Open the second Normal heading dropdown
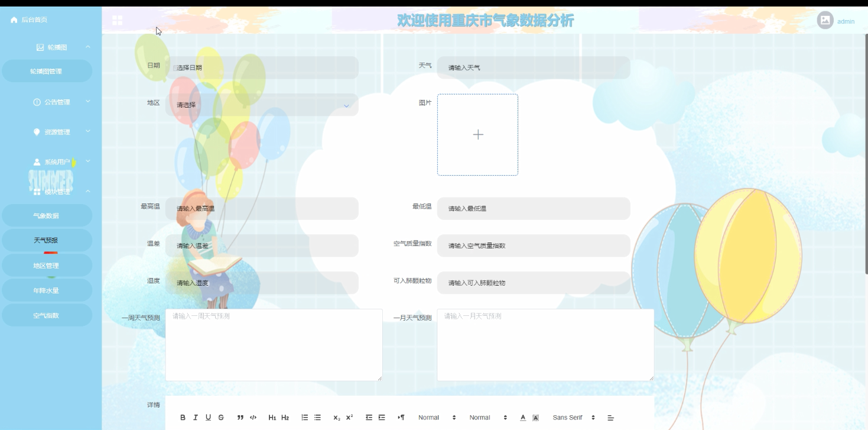 pyautogui.click(x=488, y=418)
